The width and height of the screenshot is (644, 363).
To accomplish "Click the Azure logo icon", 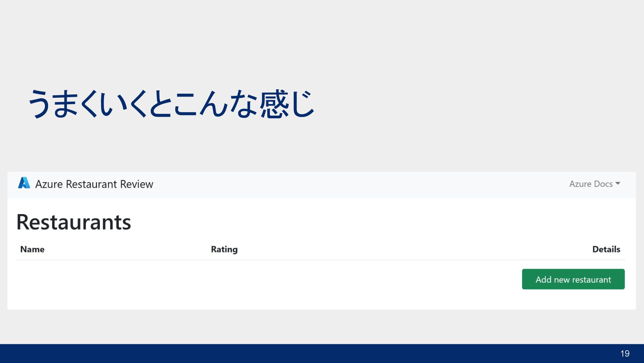I will click(x=24, y=183).
